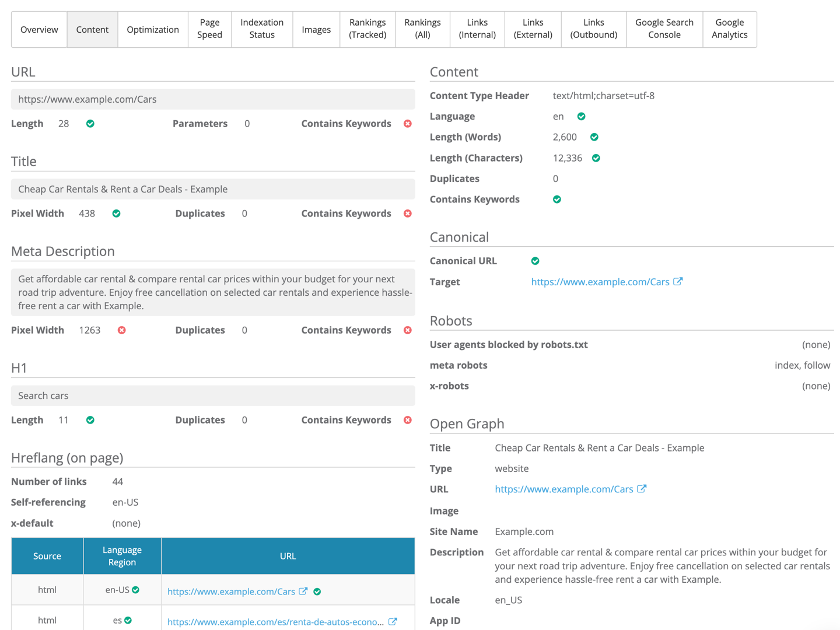
Task: Click red cross for H1 Contains Keywords
Action: [408, 420]
